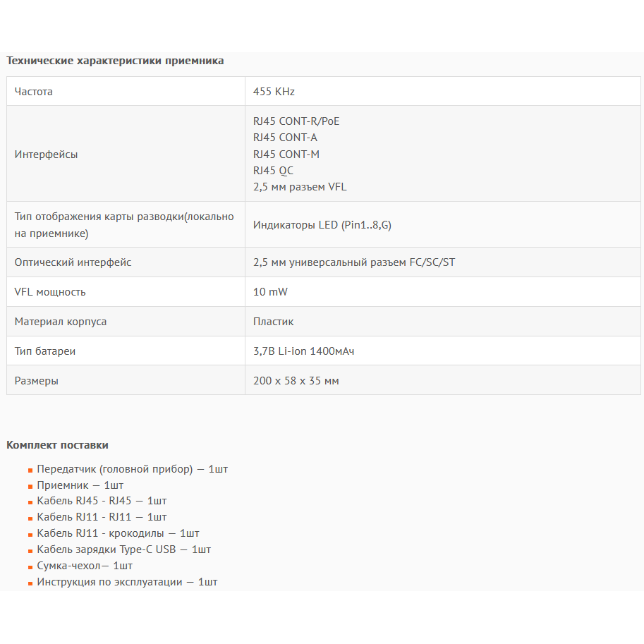Select the Размеры value 200 x 58 x 35 мм
Image resolution: width=644 pixels, height=644 pixels.
point(296,380)
